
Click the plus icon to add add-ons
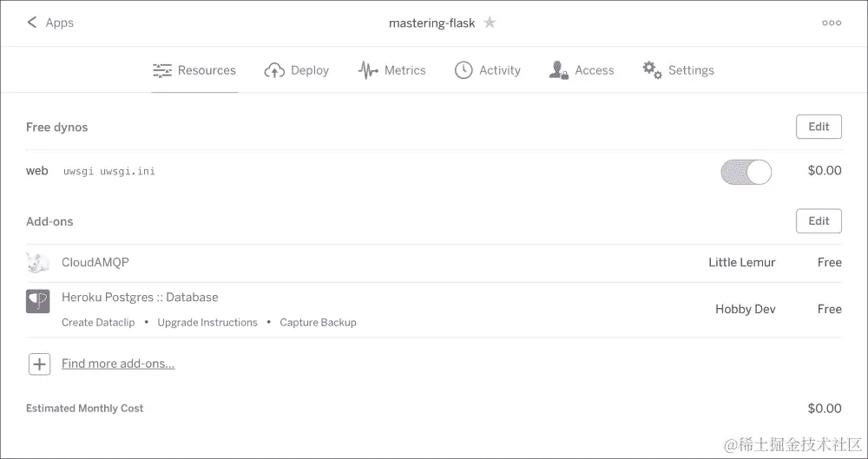point(39,364)
